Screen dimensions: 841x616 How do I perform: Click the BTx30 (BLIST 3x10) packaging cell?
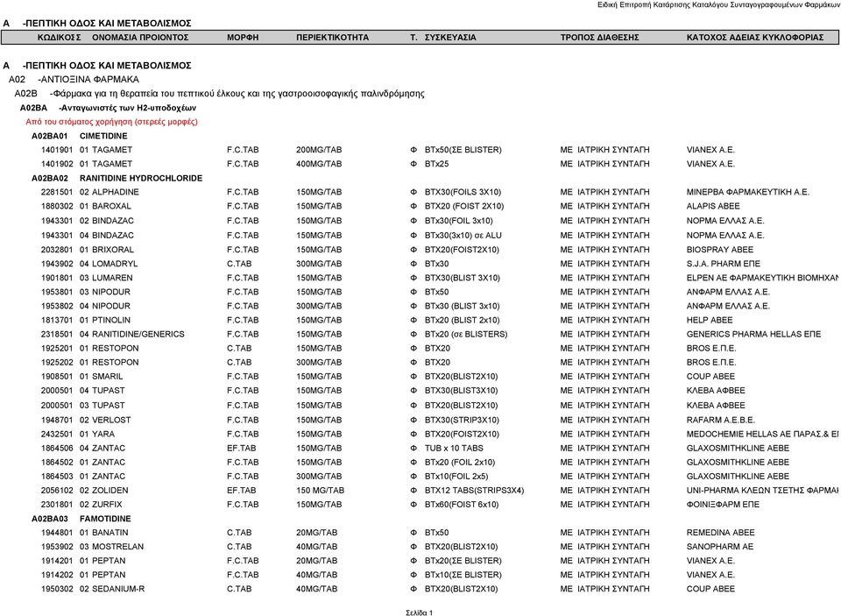(463, 306)
